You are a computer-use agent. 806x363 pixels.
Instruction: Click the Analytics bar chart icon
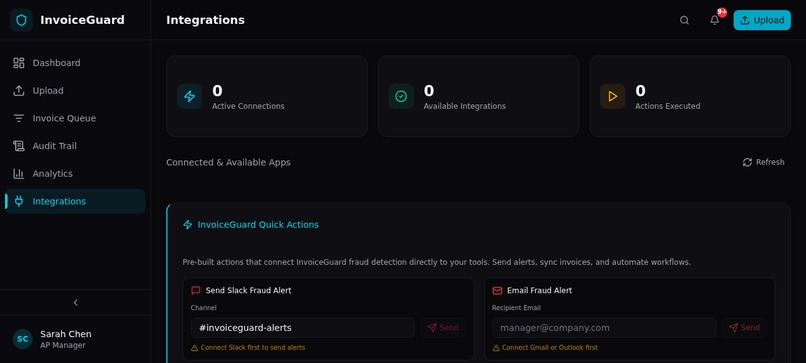coord(19,174)
